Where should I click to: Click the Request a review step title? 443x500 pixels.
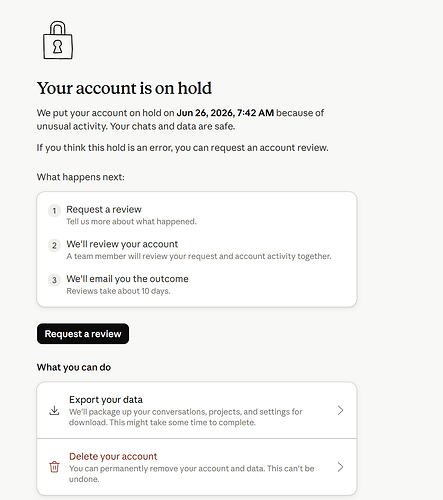[x=104, y=209]
